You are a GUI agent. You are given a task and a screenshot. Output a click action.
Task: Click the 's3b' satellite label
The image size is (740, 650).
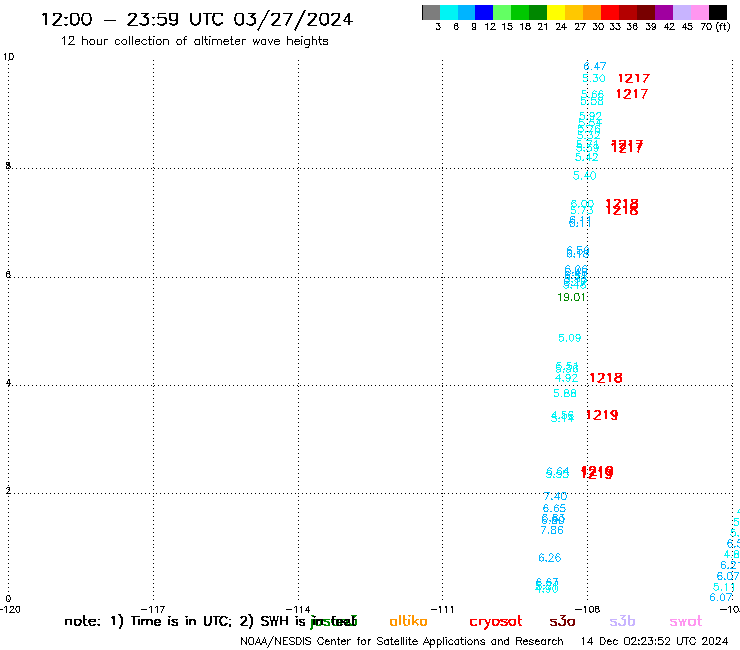622,621
